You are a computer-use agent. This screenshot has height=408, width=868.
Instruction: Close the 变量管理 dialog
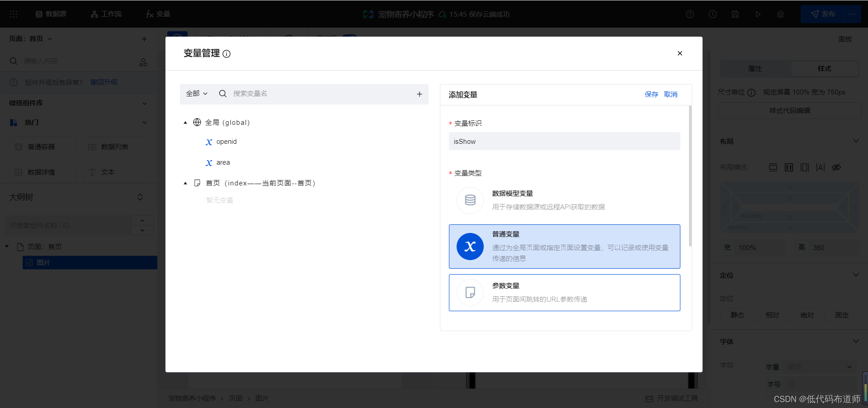(x=679, y=53)
